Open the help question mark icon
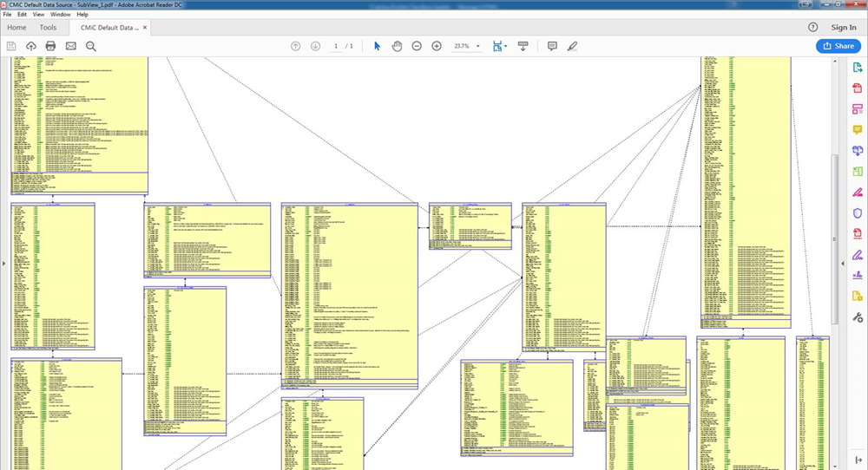The height and width of the screenshot is (470, 868). (812, 28)
